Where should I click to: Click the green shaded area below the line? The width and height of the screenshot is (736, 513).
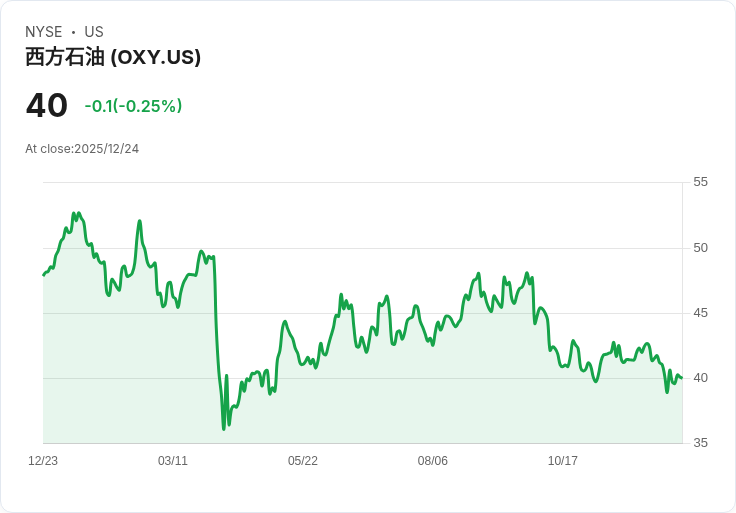tap(400, 410)
